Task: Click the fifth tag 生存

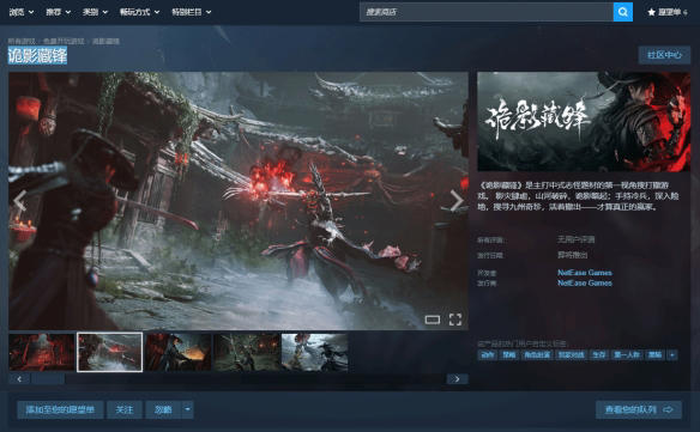Action: click(599, 355)
